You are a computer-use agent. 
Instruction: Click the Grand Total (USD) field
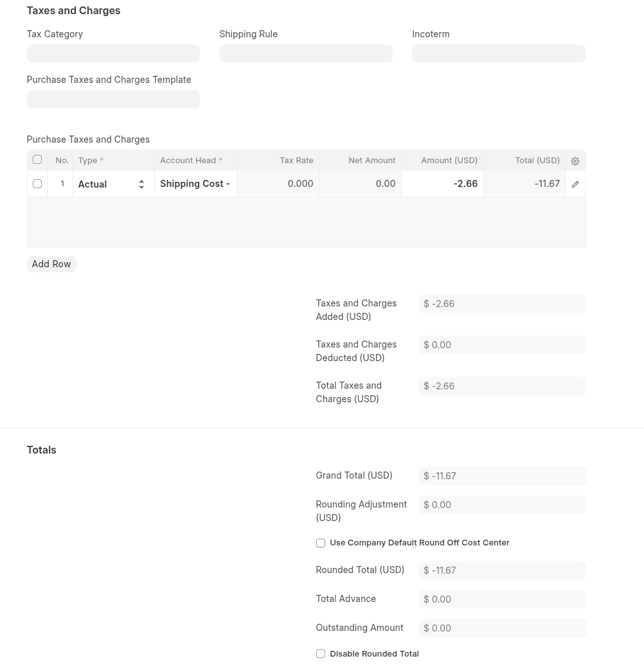(502, 475)
